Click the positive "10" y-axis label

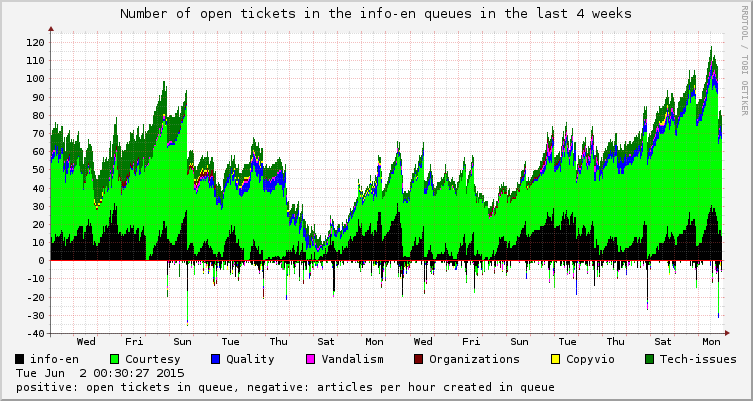(x=38, y=243)
